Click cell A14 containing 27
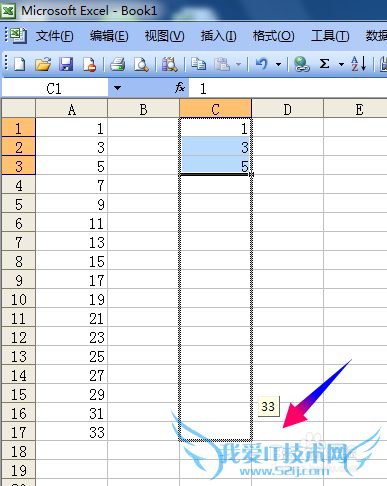Image resolution: width=387 pixels, height=486 pixels. coord(72,375)
